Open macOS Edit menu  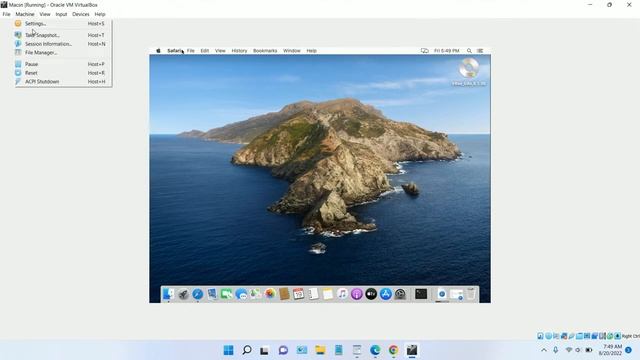point(204,51)
